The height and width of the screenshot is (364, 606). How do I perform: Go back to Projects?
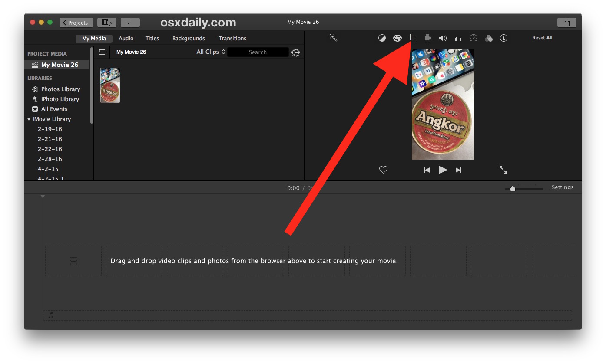pyautogui.click(x=76, y=23)
